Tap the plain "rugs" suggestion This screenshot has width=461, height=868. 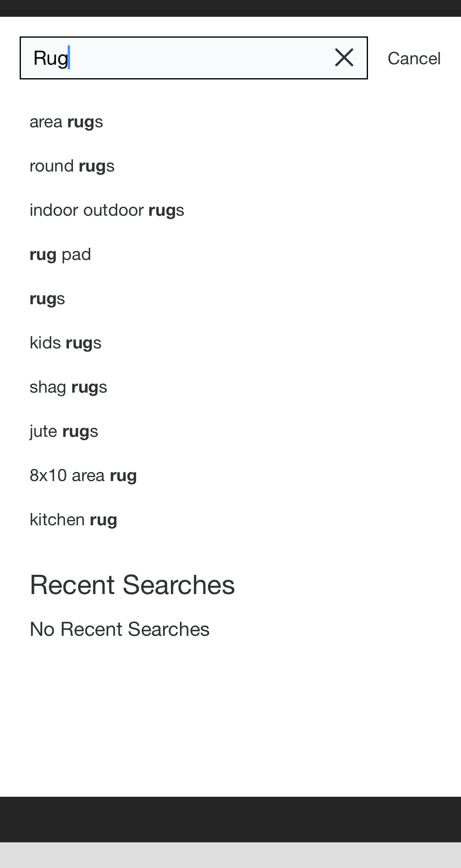(48, 299)
